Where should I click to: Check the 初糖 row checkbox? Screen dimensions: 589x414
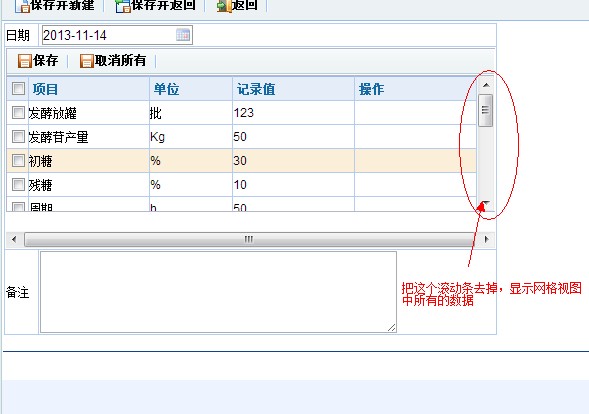pos(18,160)
